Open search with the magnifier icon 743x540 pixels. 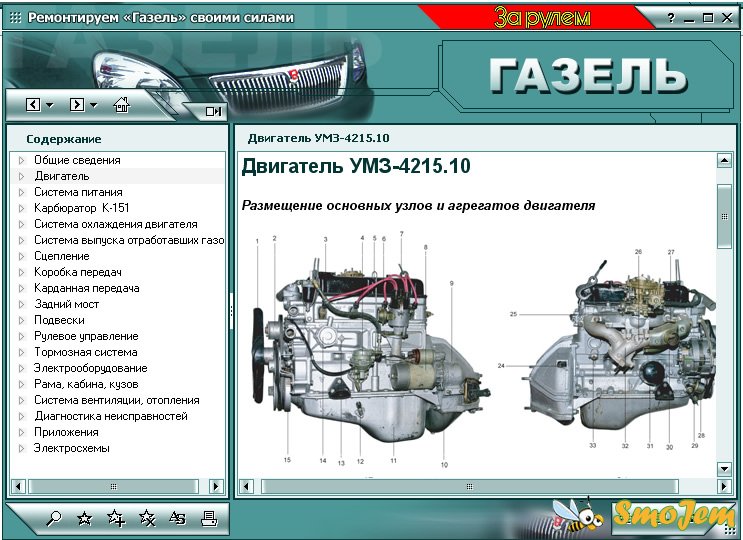(54, 519)
